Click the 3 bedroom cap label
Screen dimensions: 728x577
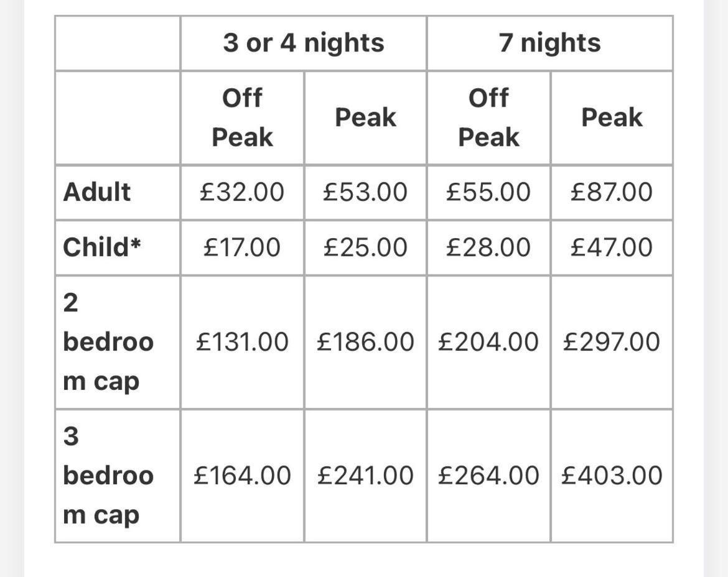(108, 476)
